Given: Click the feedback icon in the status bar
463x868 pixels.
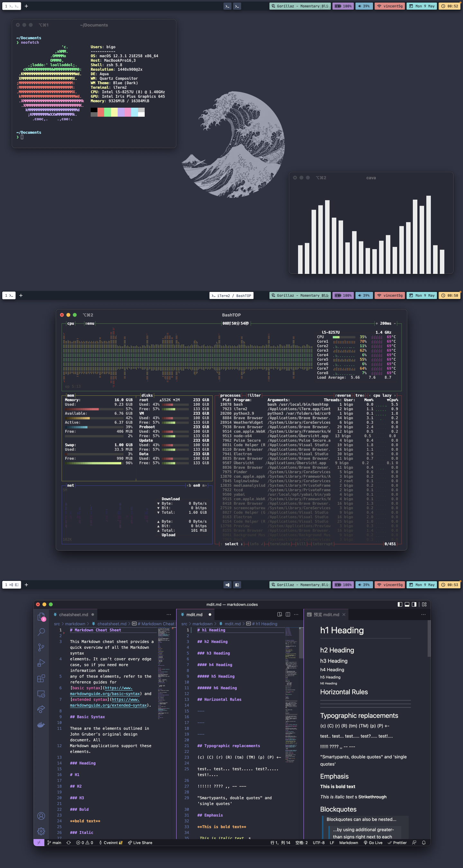Looking at the screenshot, I should (x=414, y=842).
